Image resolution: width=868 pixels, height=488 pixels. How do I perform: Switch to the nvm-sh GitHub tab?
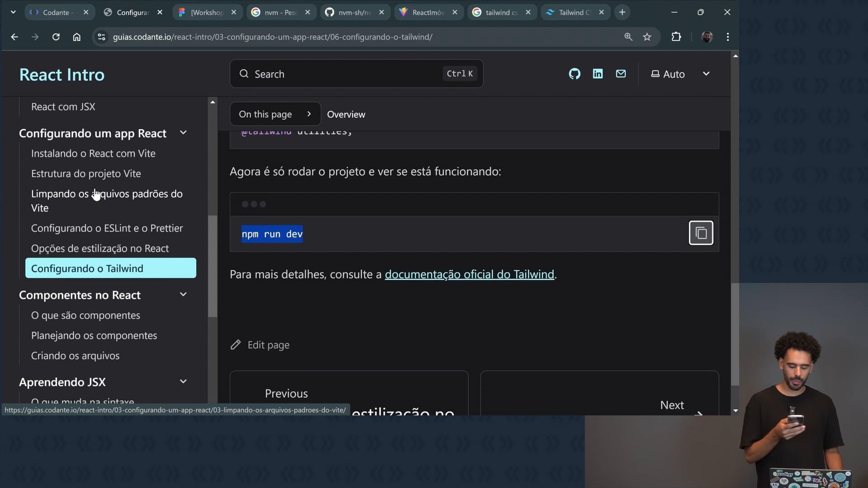coord(355,12)
